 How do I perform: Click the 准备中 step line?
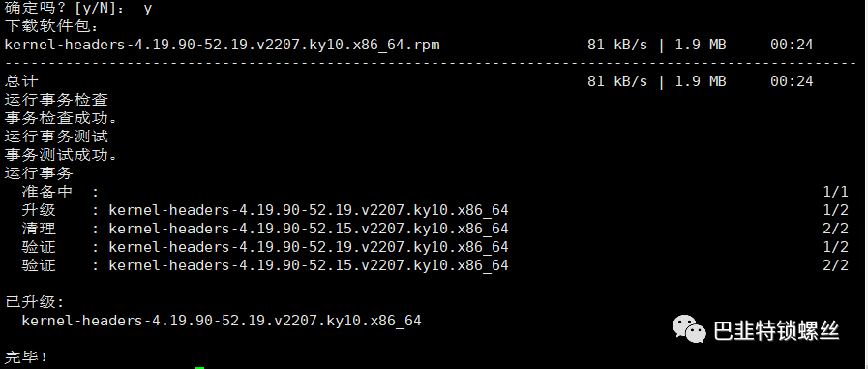[x=435, y=192]
